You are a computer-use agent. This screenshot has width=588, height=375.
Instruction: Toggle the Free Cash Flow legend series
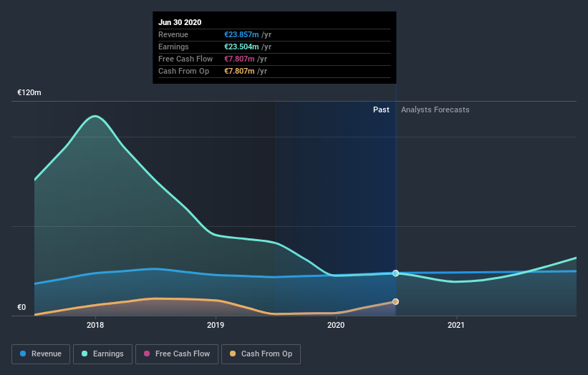pos(177,354)
